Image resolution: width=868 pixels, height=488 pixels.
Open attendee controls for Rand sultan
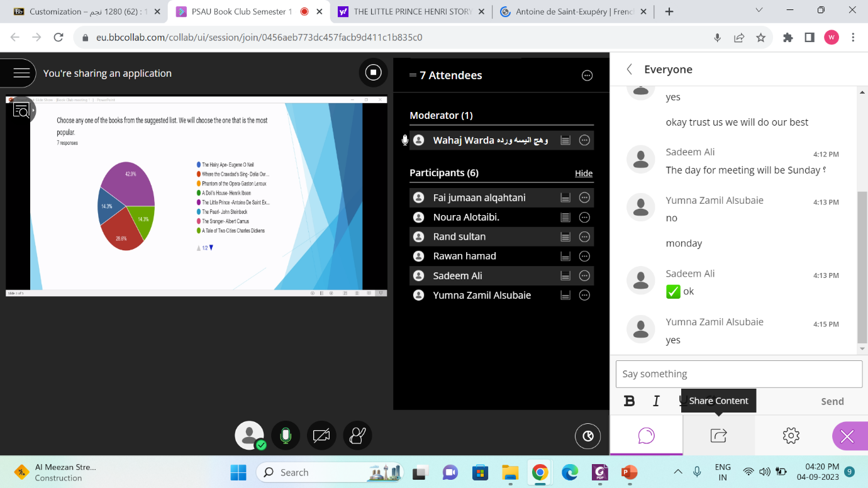584,237
